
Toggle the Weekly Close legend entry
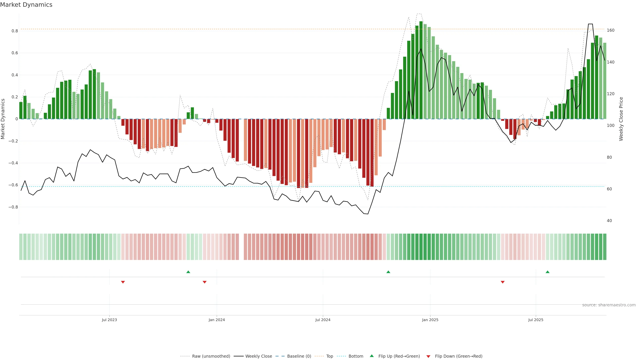coord(258,356)
